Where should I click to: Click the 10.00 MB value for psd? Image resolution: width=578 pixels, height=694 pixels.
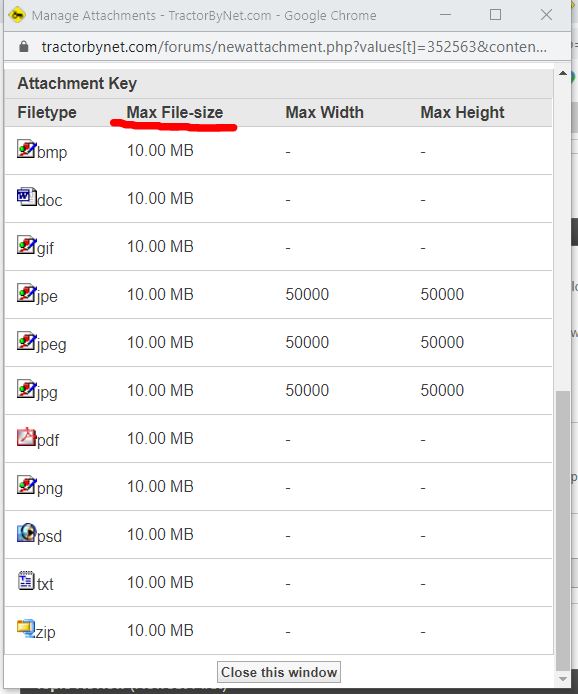pos(160,535)
